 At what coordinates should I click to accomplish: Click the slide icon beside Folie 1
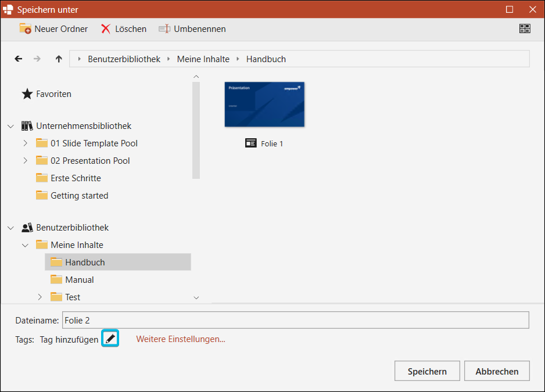coord(250,143)
